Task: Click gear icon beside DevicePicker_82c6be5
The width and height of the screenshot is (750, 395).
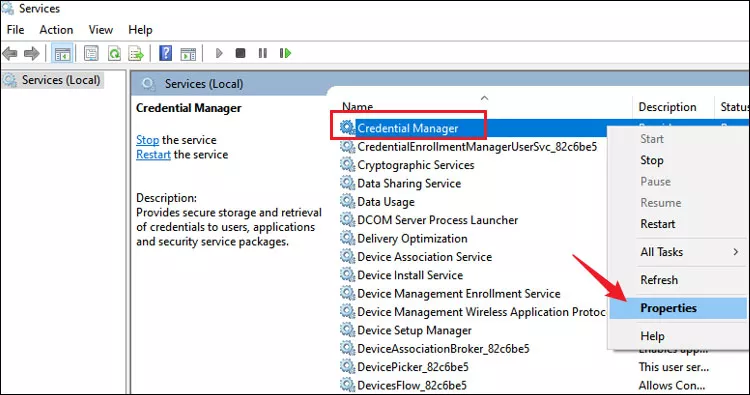Action: tap(347, 367)
